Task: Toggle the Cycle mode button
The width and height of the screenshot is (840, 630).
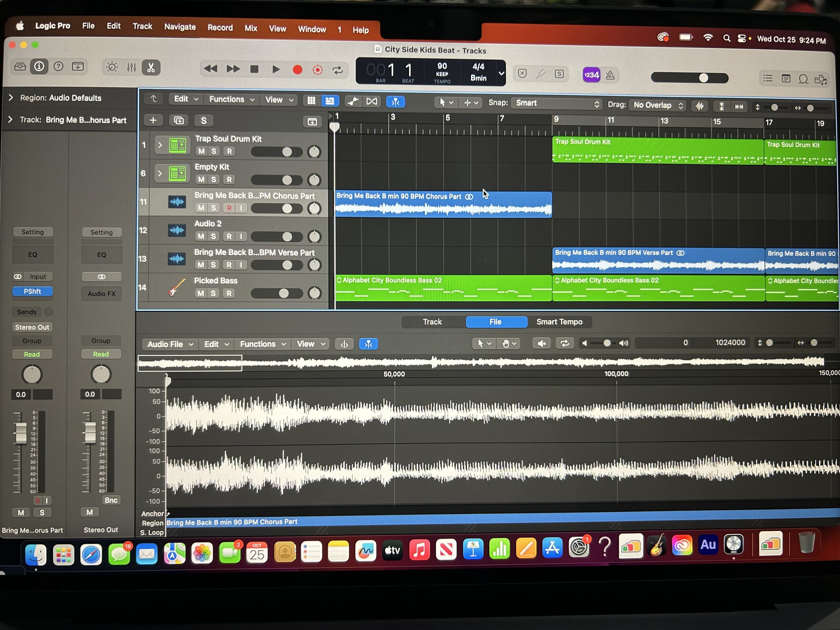Action: 337,70
